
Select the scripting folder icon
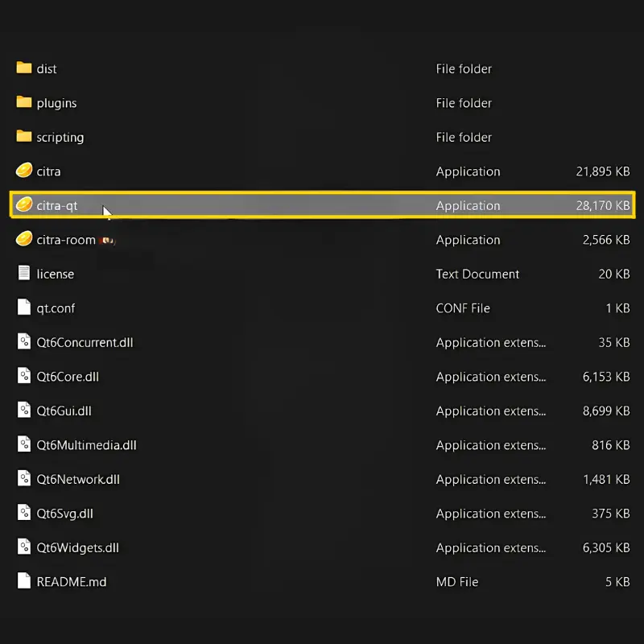point(24,137)
